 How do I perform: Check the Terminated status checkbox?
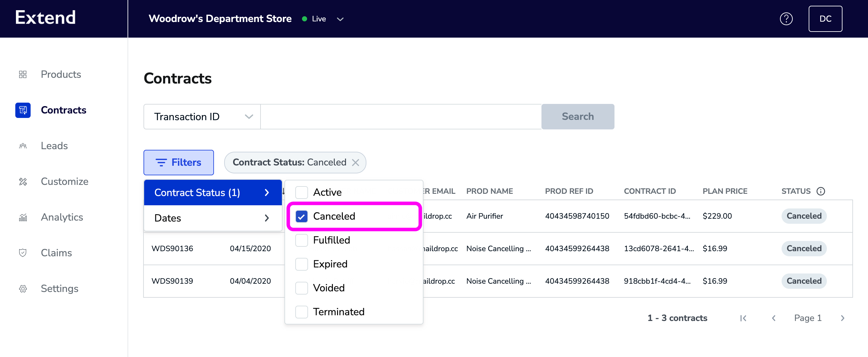pyautogui.click(x=302, y=312)
